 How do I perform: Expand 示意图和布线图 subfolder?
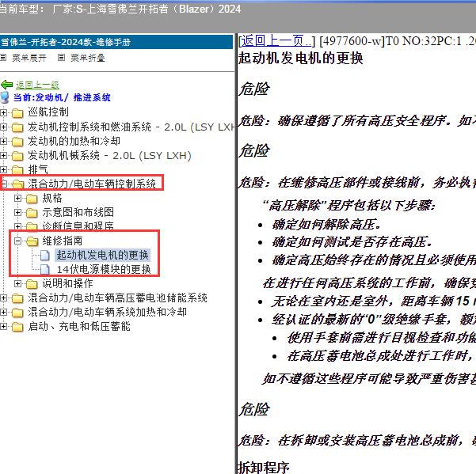coord(18,213)
